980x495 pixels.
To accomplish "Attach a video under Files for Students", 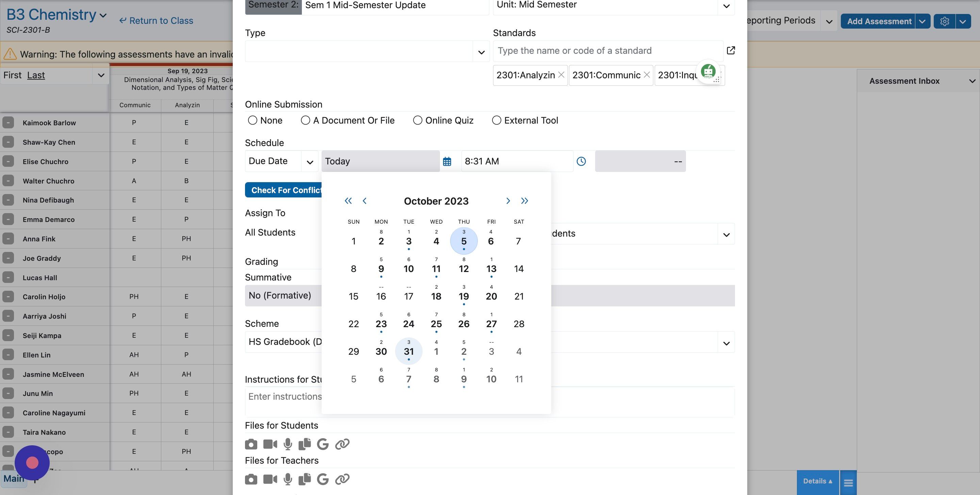I will tap(271, 444).
